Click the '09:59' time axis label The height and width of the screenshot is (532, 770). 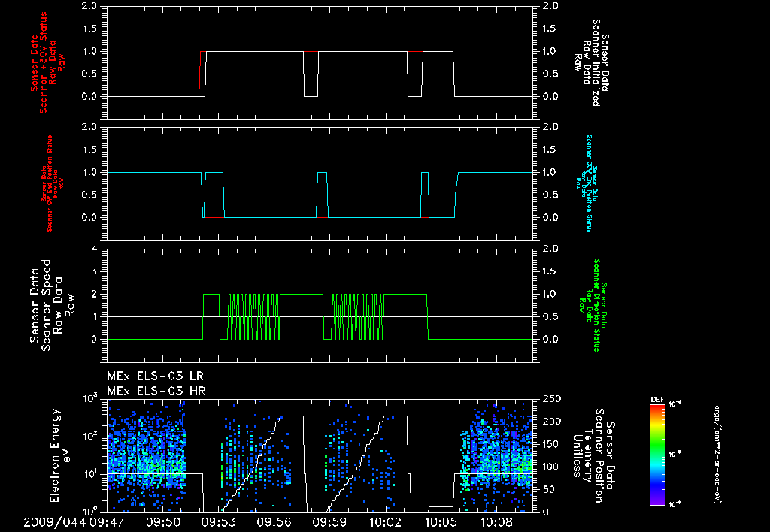[329, 522]
